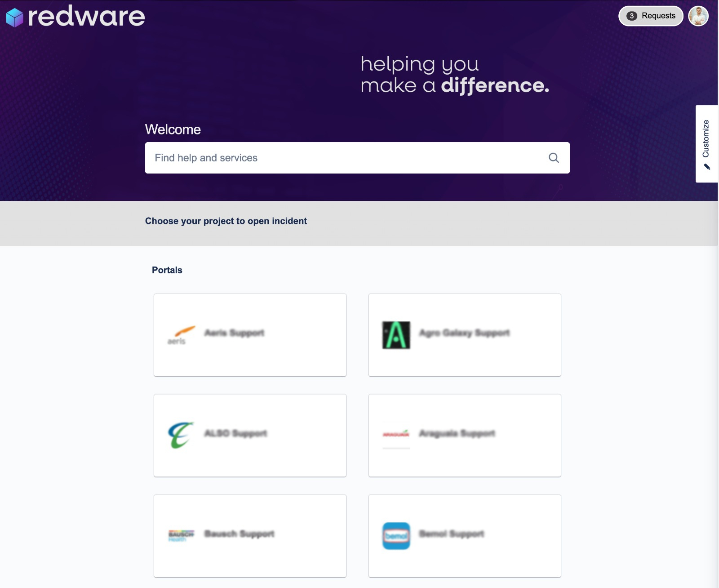Click the green Agro Galaxy logo
Screen dimensions: 719x588
(396, 335)
